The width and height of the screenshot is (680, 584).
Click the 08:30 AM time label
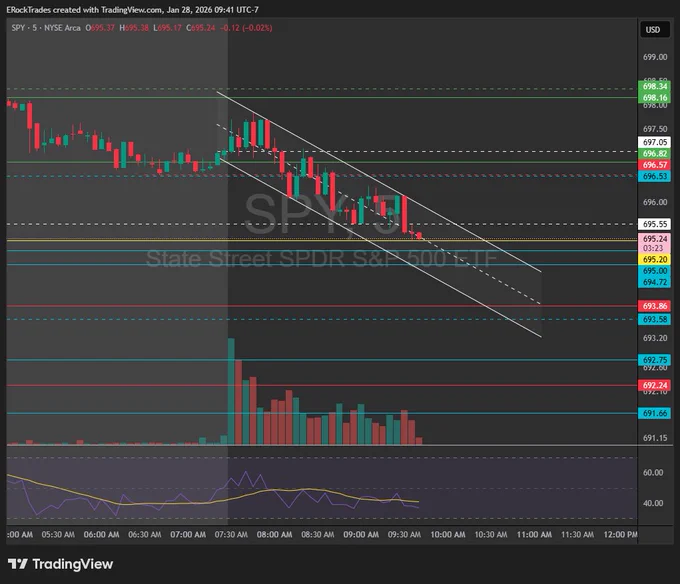point(317,535)
